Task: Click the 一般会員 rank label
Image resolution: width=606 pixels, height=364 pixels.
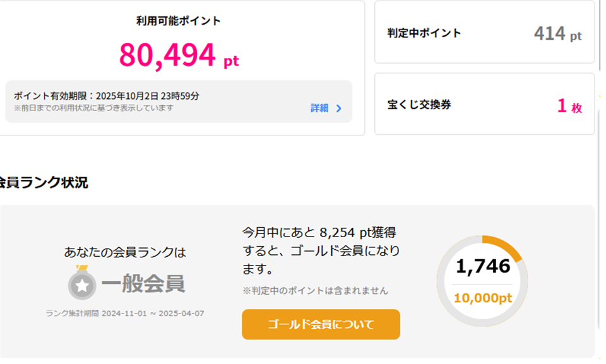Action: pos(143,284)
